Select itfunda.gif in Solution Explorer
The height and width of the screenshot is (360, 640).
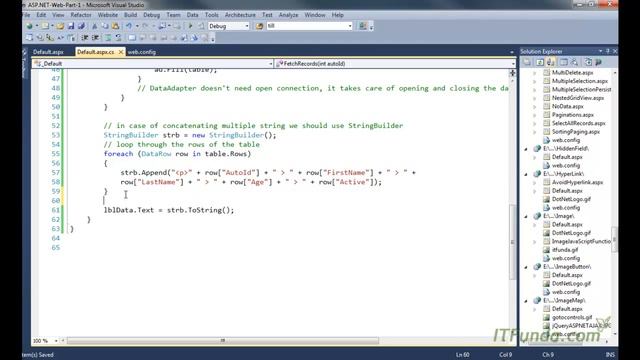pyautogui.click(x=565, y=250)
